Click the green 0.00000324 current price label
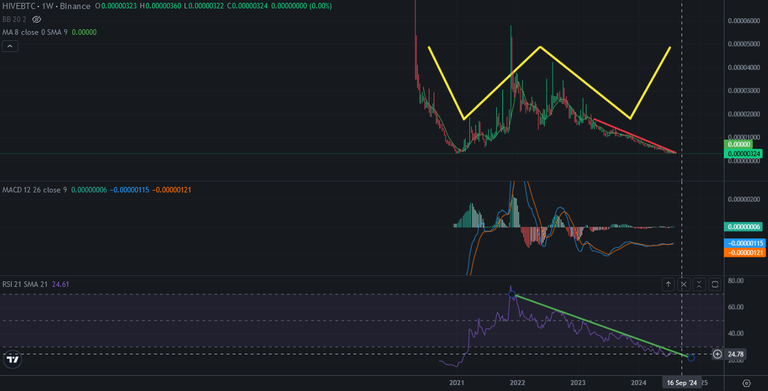 (x=743, y=154)
